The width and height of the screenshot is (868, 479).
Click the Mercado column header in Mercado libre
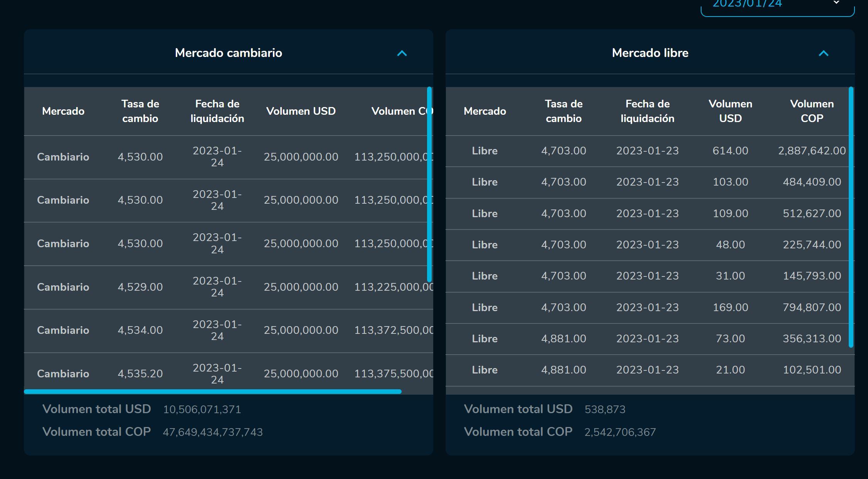484,111
